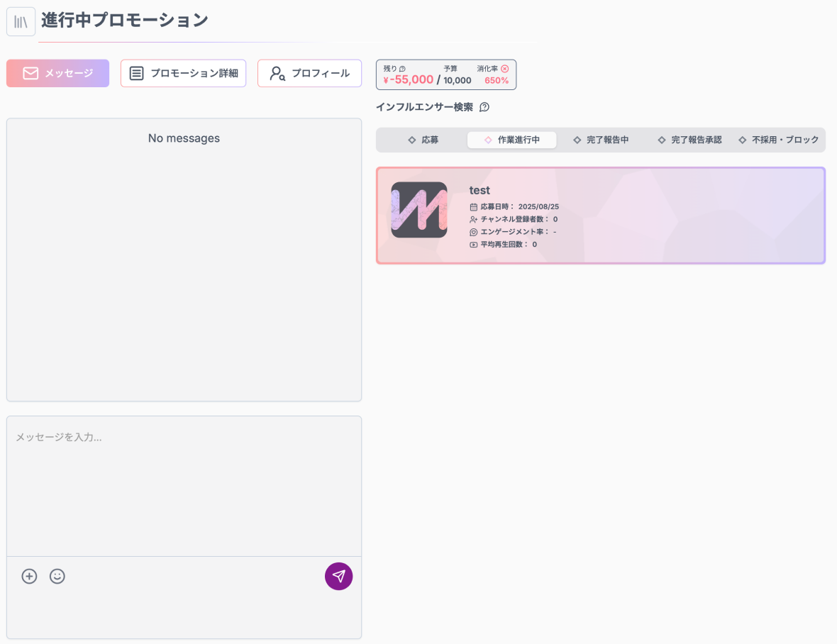Switch to the 応募 tab
The width and height of the screenshot is (837, 644).
pos(423,140)
